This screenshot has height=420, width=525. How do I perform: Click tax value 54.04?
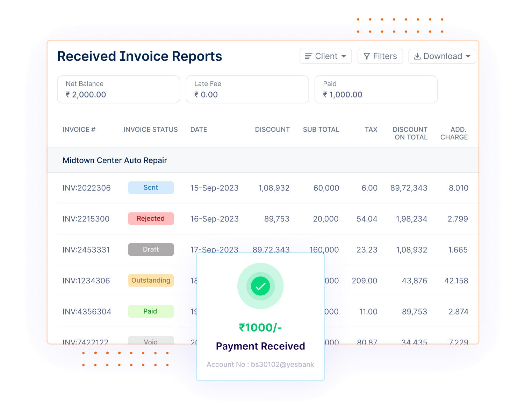click(x=367, y=219)
